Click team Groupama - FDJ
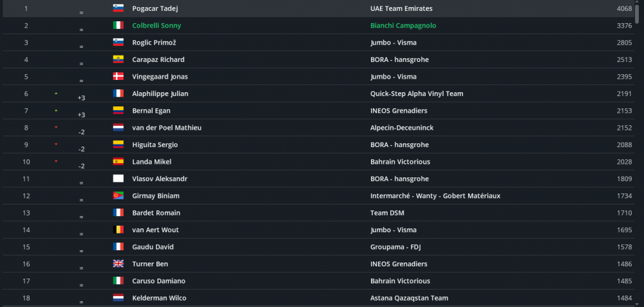The image size is (644, 307). coord(395,246)
